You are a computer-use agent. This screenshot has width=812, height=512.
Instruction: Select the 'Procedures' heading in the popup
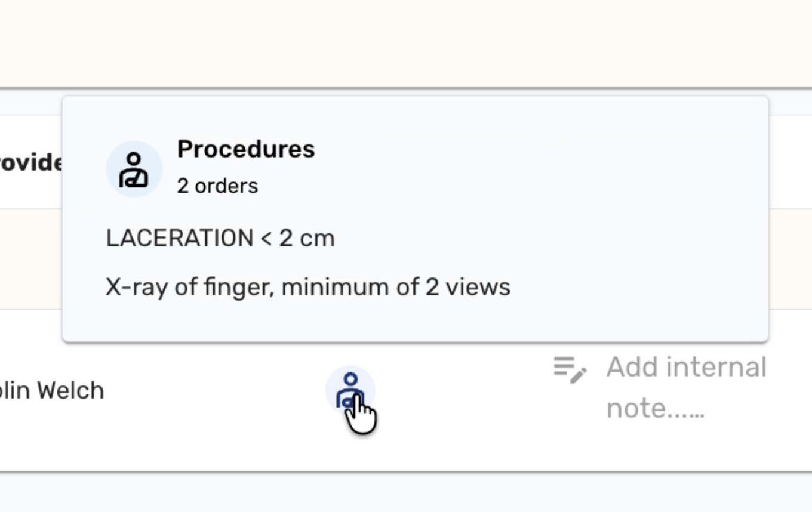coord(245,149)
